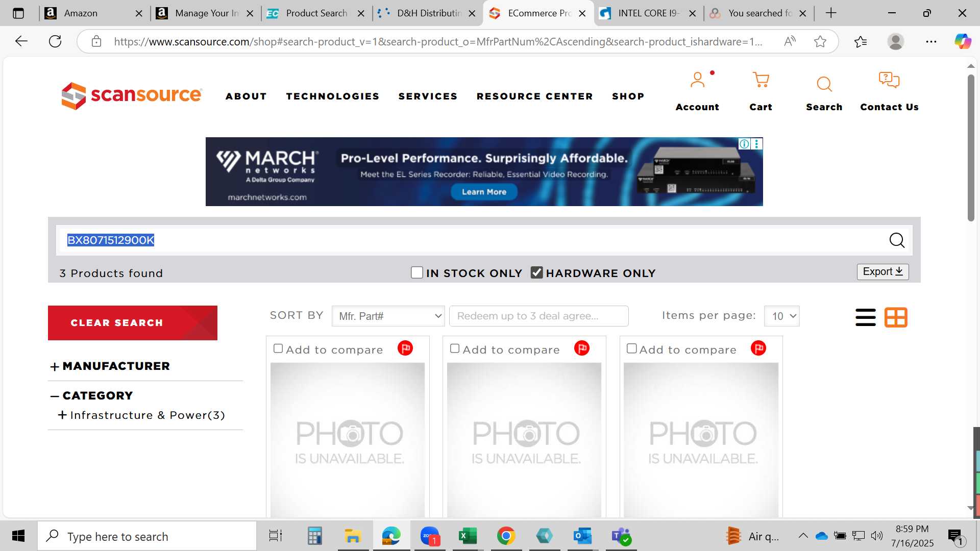Open browser favorites list icon
This screenshot has width=980, height=551.
click(860, 41)
